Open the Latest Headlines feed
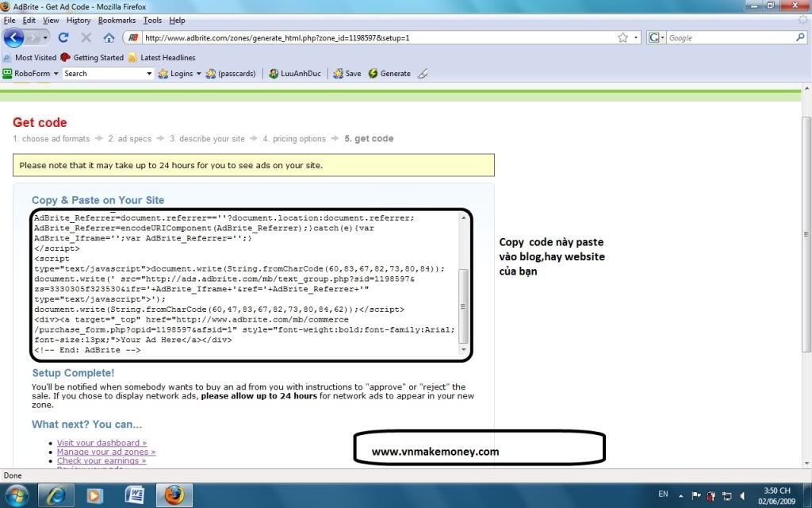 pos(162,57)
